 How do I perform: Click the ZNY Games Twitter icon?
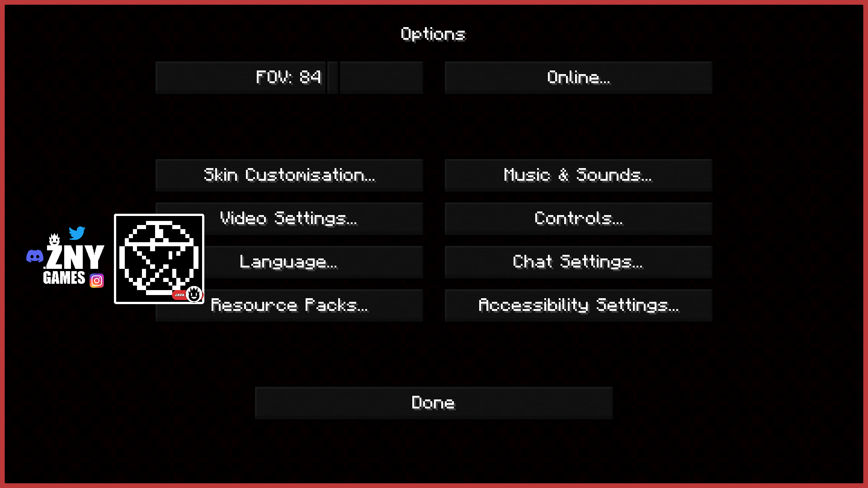click(x=77, y=232)
